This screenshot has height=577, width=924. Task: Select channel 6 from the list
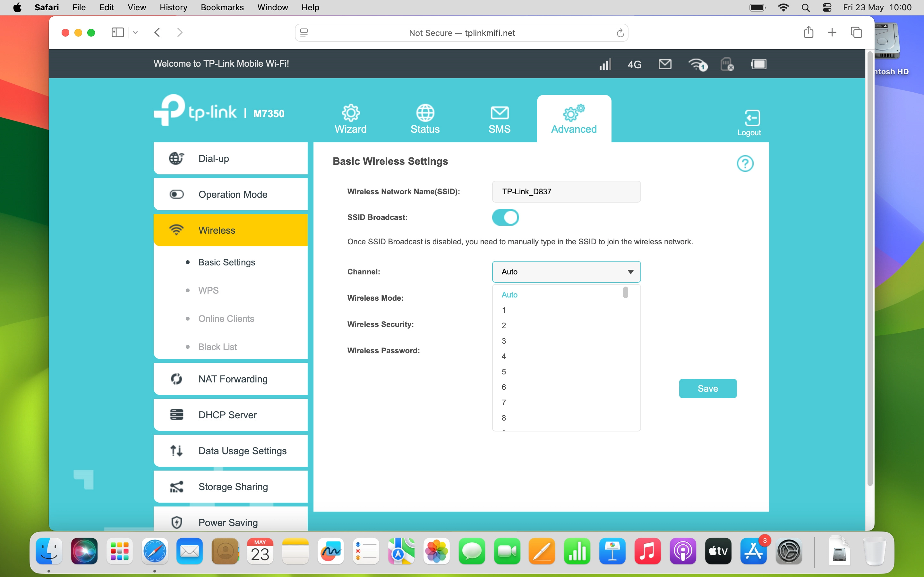click(504, 387)
